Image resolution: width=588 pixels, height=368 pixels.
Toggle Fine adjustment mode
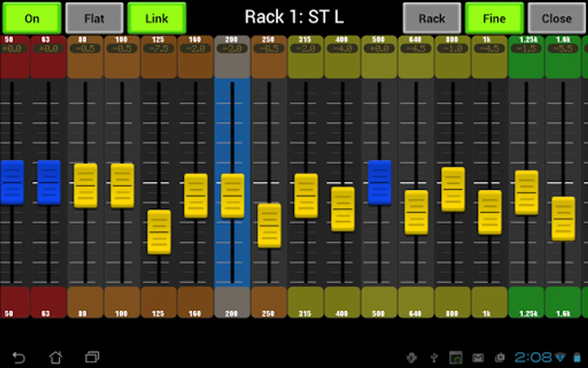point(494,18)
